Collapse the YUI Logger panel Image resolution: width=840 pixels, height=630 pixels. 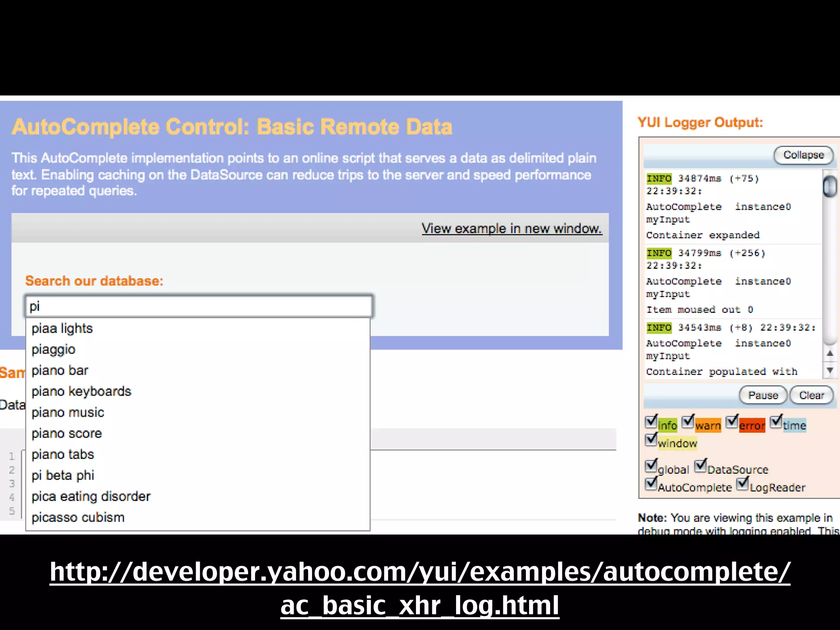pyautogui.click(x=803, y=155)
